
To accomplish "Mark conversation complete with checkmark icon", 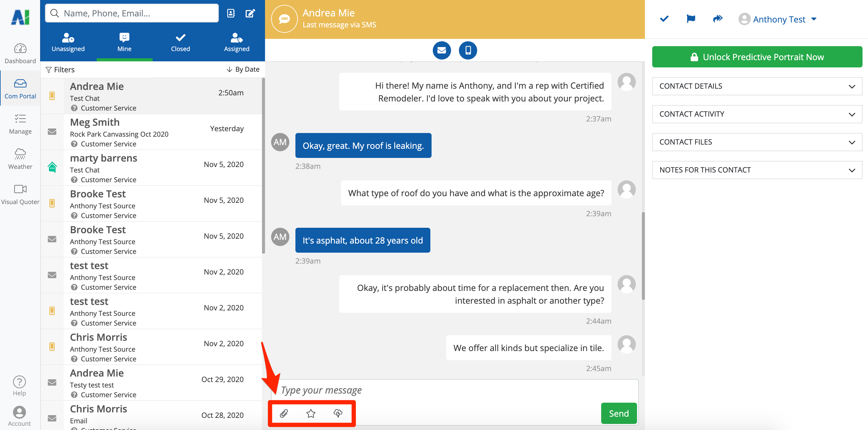I will click(x=664, y=19).
